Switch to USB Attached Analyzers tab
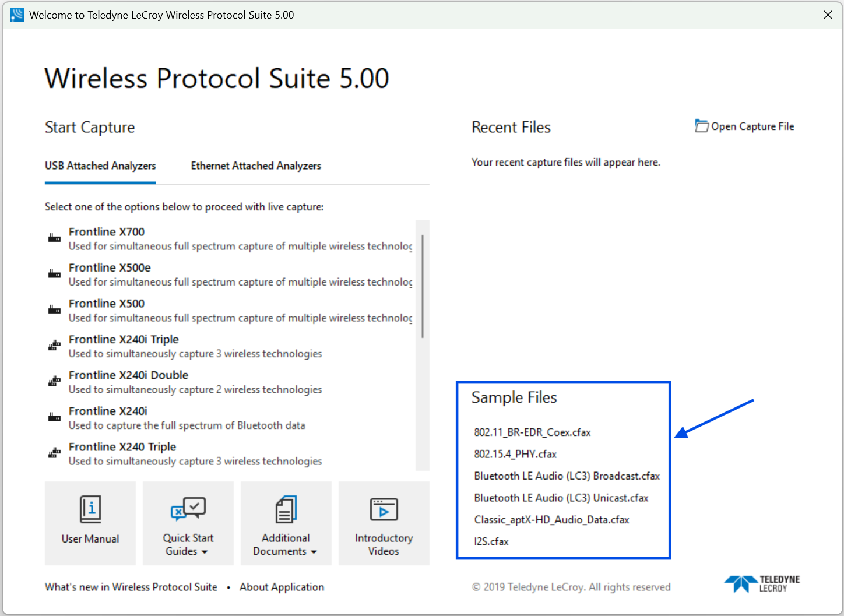The height and width of the screenshot is (616, 844). (100, 166)
